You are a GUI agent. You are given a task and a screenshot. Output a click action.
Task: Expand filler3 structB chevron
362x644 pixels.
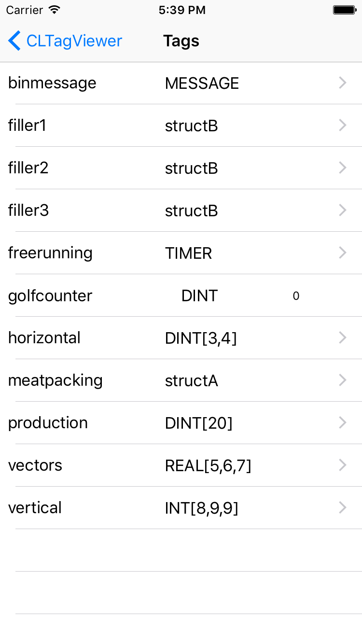tap(343, 210)
